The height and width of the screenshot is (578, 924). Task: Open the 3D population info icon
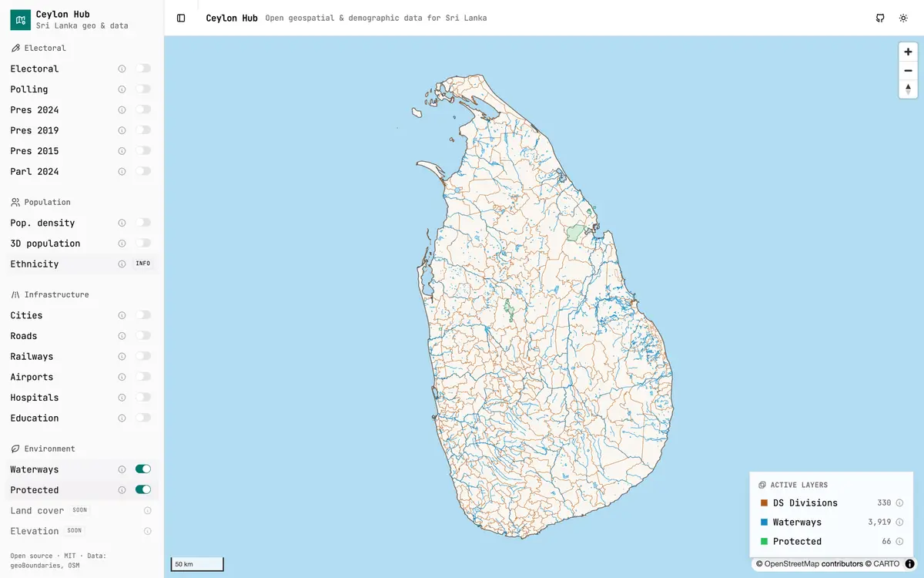tap(122, 244)
